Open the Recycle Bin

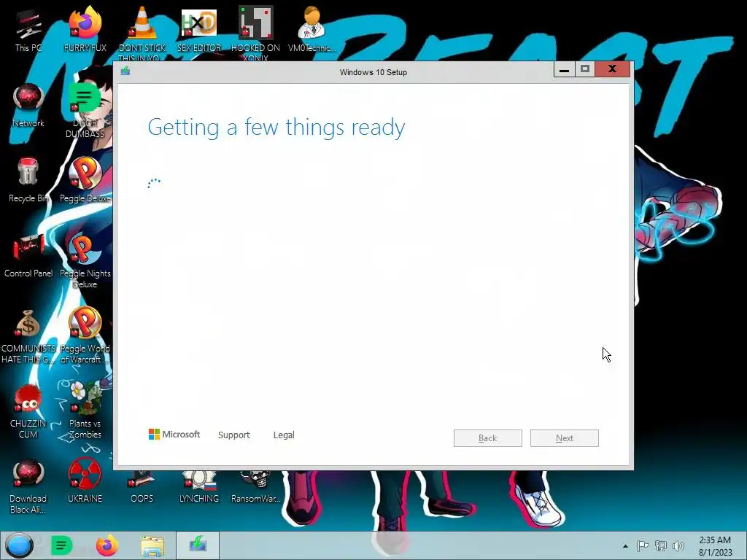pos(28,181)
